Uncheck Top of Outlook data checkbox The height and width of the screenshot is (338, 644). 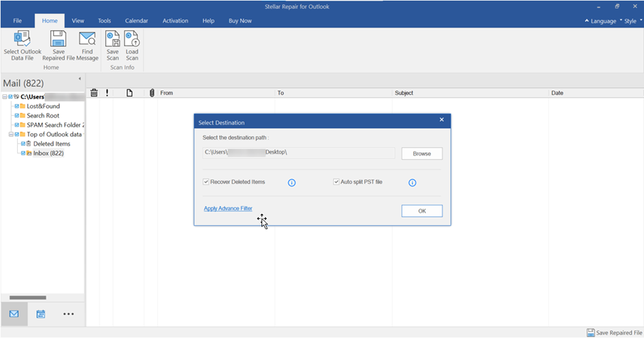tap(17, 134)
